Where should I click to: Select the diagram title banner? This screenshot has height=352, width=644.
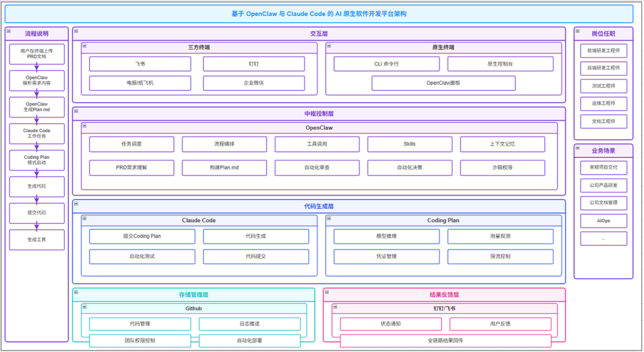click(x=318, y=14)
